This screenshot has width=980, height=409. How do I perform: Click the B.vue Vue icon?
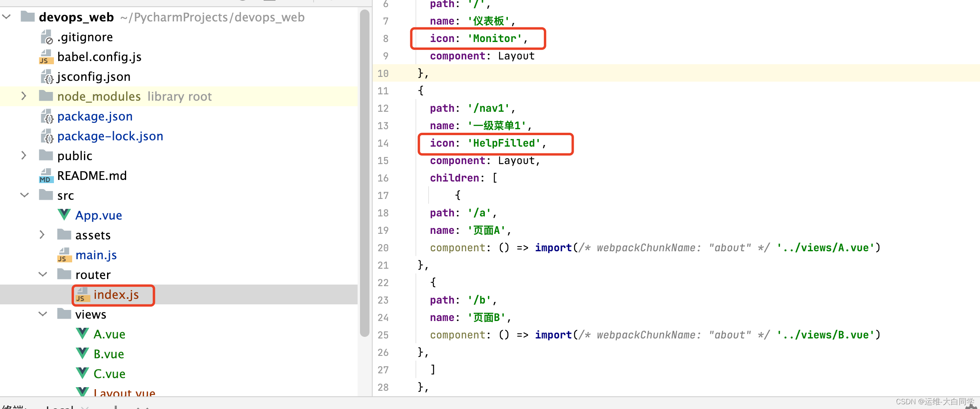coord(82,354)
